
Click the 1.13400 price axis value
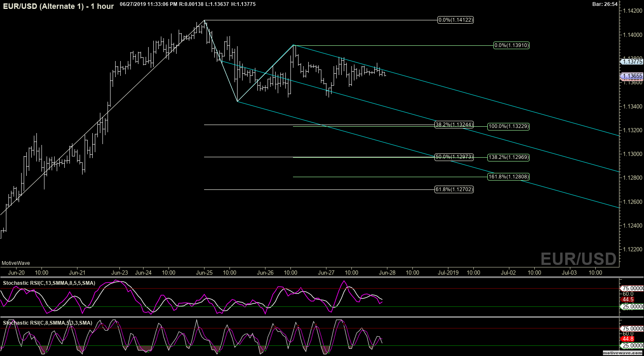coord(633,106)
